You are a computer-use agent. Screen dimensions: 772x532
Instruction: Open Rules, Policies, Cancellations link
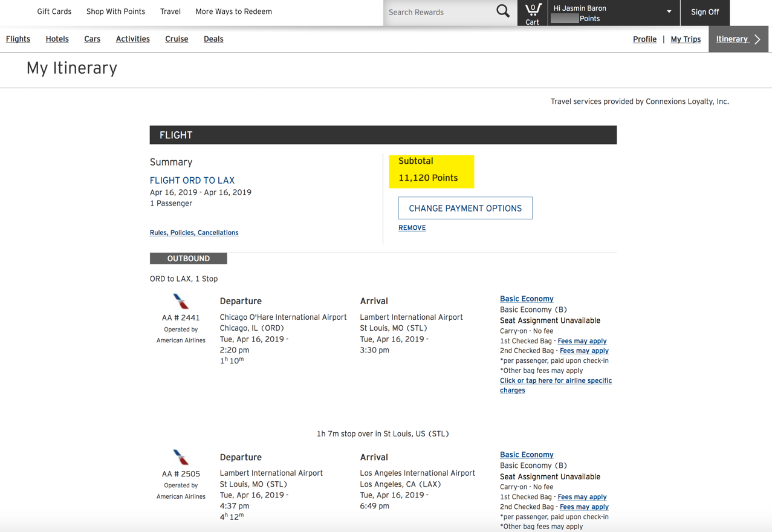point(194,233)
